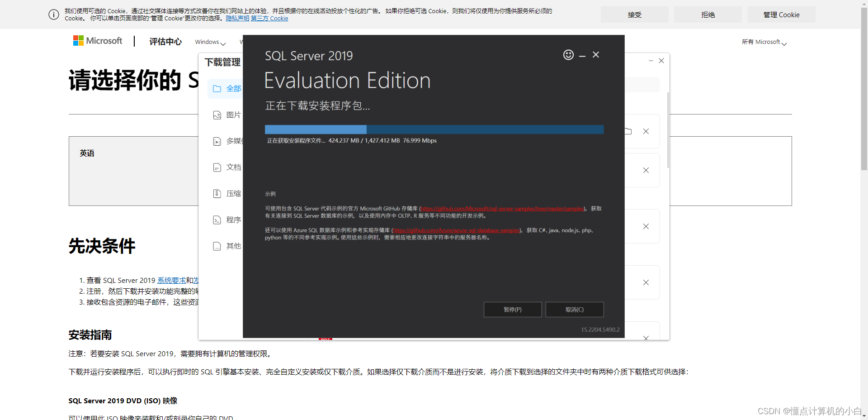The height and width of the screenshot is (420, 868).
Task: Click the 先决条件 heading
Action: (102, 246)
